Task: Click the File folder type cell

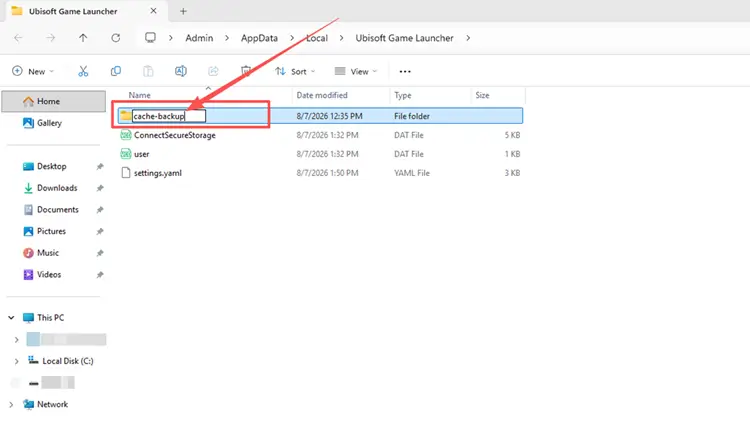Action: pos(412,116)
